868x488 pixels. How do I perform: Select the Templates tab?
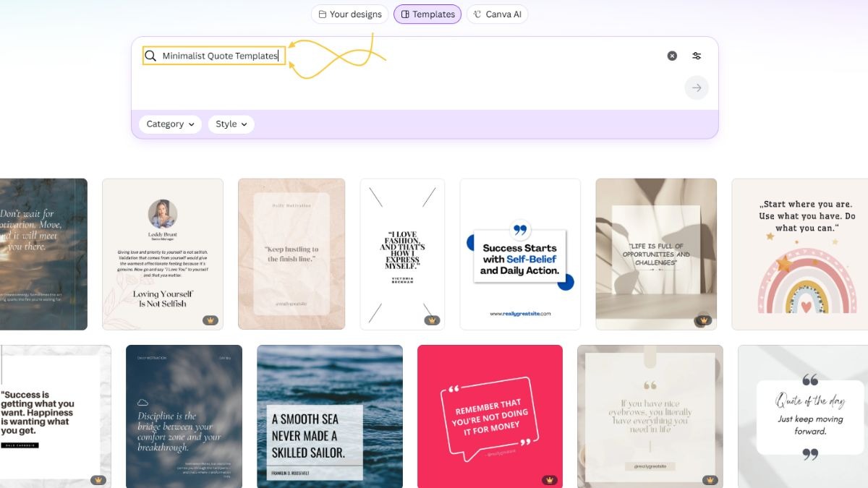tap(427, 14)
